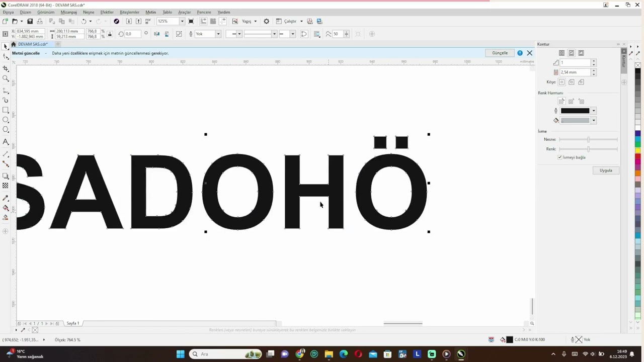Choose linear contour color blend icon

click(x=561, y=101)
